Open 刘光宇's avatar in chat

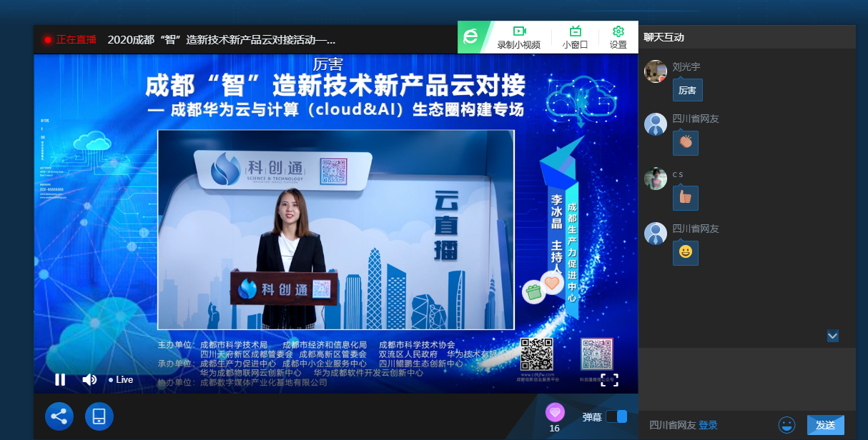click(656, 71)
